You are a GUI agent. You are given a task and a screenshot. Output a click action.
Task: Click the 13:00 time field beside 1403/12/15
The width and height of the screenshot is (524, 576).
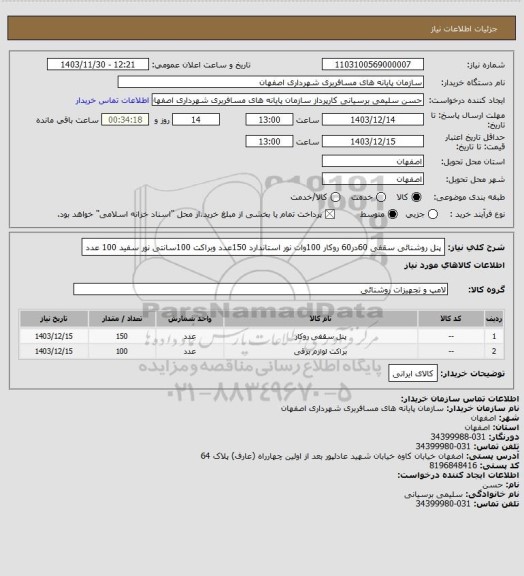coord(269,141)
